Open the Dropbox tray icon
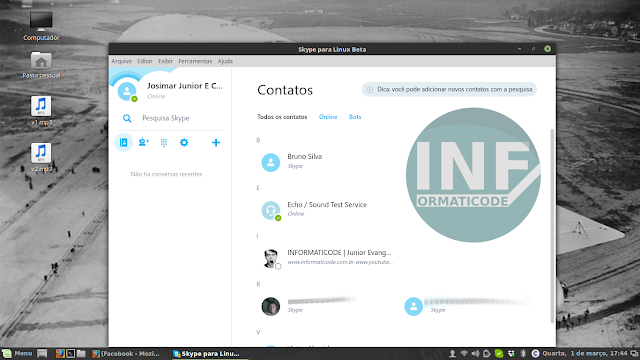Screen dimensions: 640x360 coord(511,353)
